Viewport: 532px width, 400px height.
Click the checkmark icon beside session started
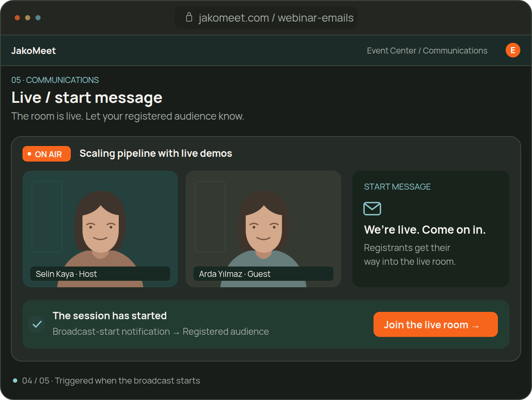[x=37, y=324]
